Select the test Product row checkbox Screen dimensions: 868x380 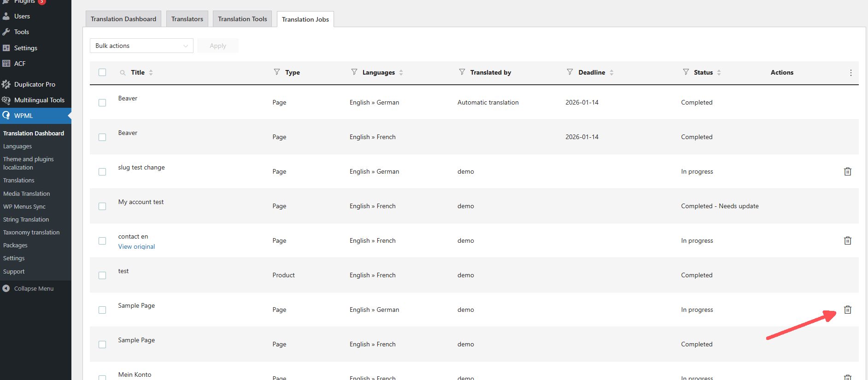click(102, 275)
